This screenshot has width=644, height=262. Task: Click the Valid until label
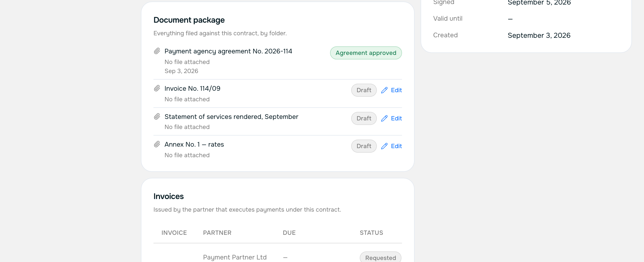click(448, 19)
